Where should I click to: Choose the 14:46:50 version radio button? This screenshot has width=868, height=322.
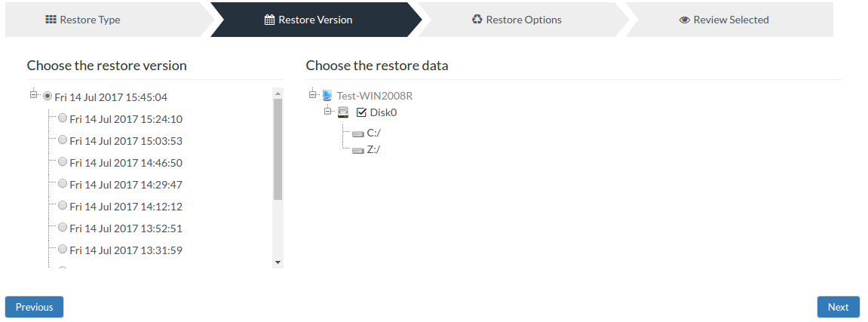(x=63, y=161)
